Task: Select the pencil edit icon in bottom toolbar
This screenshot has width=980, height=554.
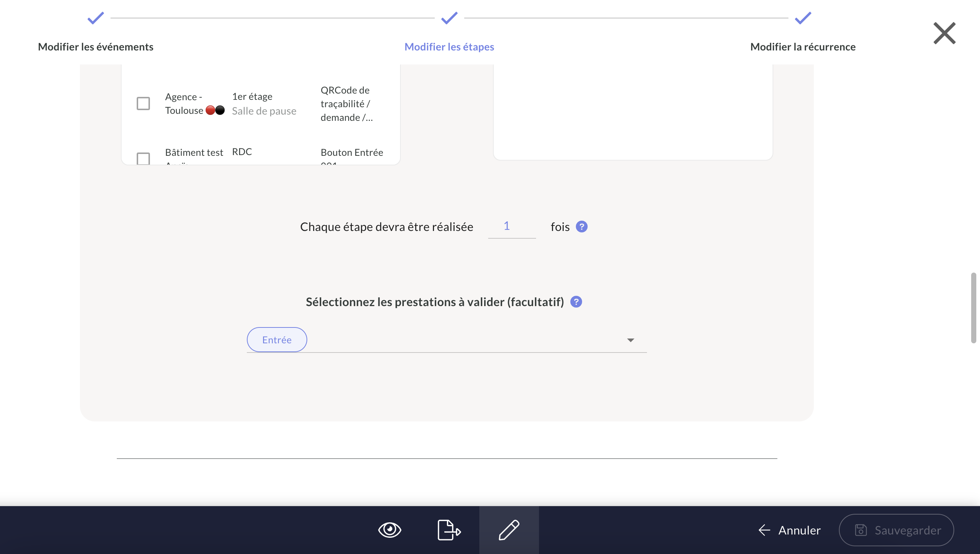Action: pos(509,530)
